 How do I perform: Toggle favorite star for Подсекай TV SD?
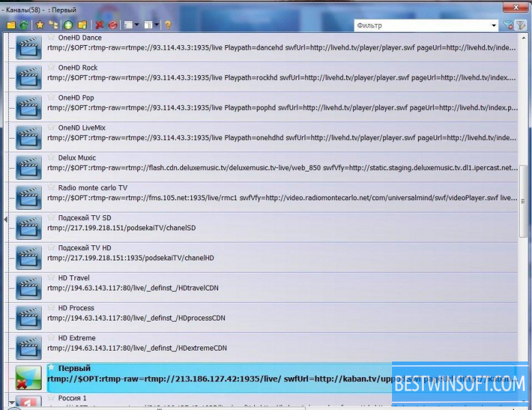[51, 217]
